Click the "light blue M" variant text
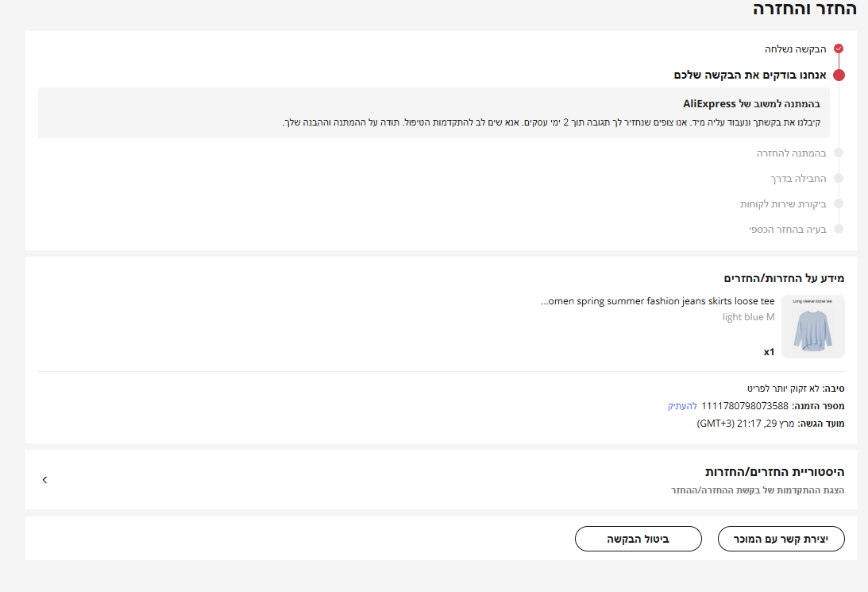Screen dimensions: 868x592 748,317
